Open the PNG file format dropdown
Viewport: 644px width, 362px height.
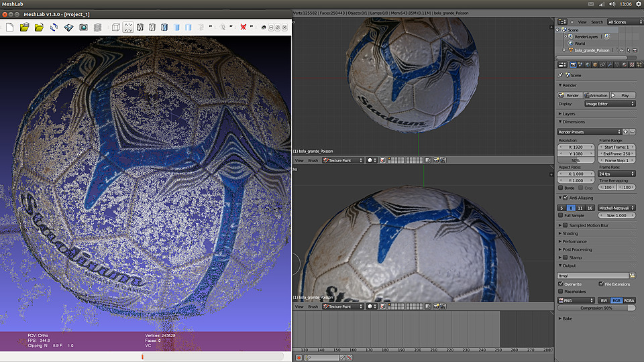pos(576,300)
